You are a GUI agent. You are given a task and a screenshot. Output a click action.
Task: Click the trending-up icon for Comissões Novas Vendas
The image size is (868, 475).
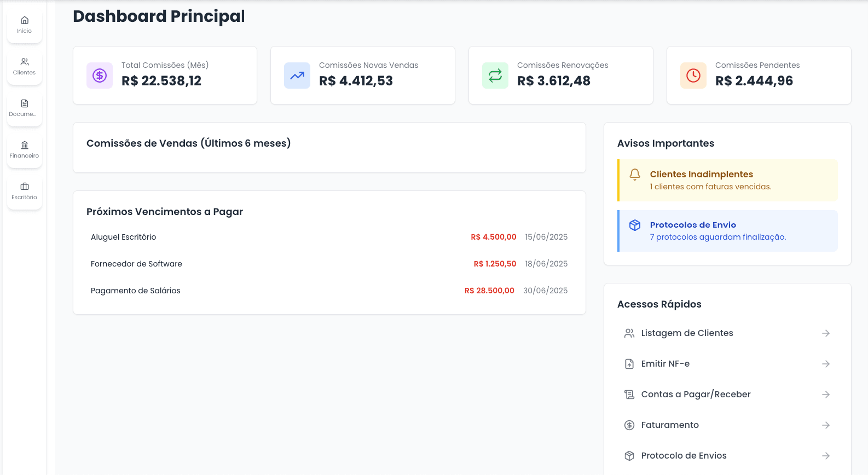pos(297,76)
